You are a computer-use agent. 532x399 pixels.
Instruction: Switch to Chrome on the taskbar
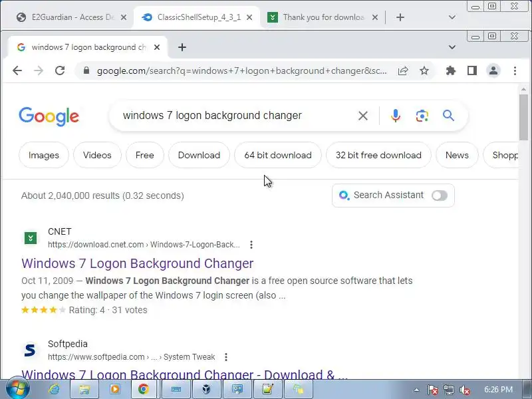(x=144, y=389)
